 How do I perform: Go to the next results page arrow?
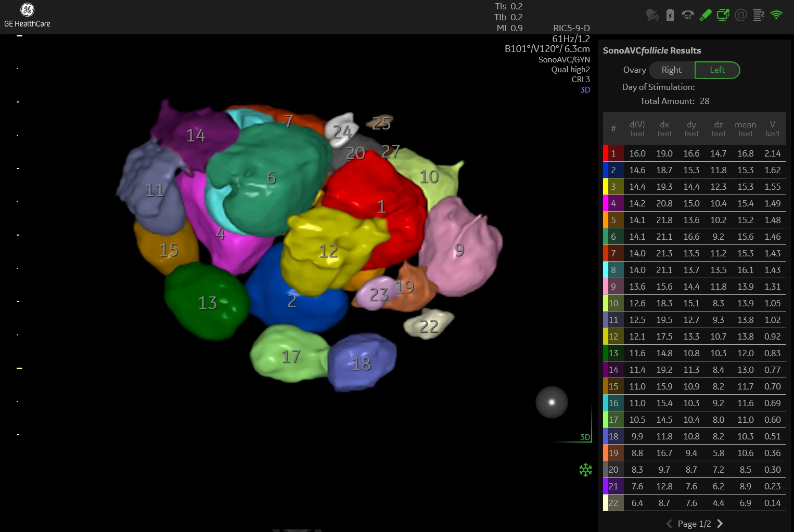[720, 524]
